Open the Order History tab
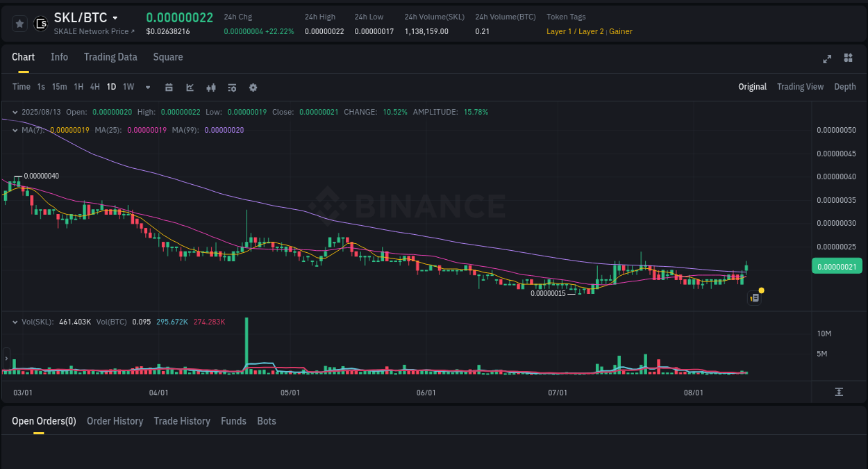Screen dimensions: 868x469 [x=115, y=421]
